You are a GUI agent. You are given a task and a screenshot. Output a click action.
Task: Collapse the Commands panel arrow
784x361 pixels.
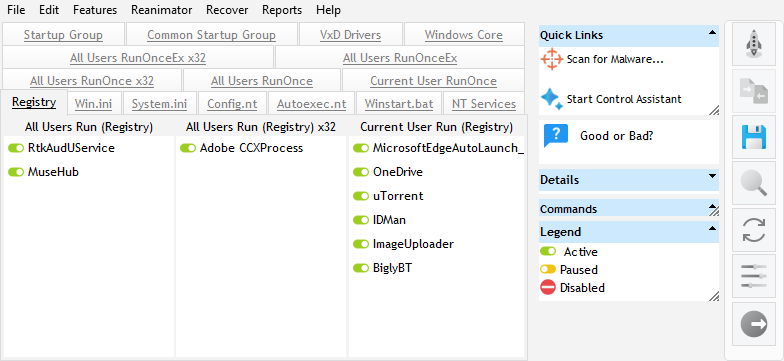(712, 206)
